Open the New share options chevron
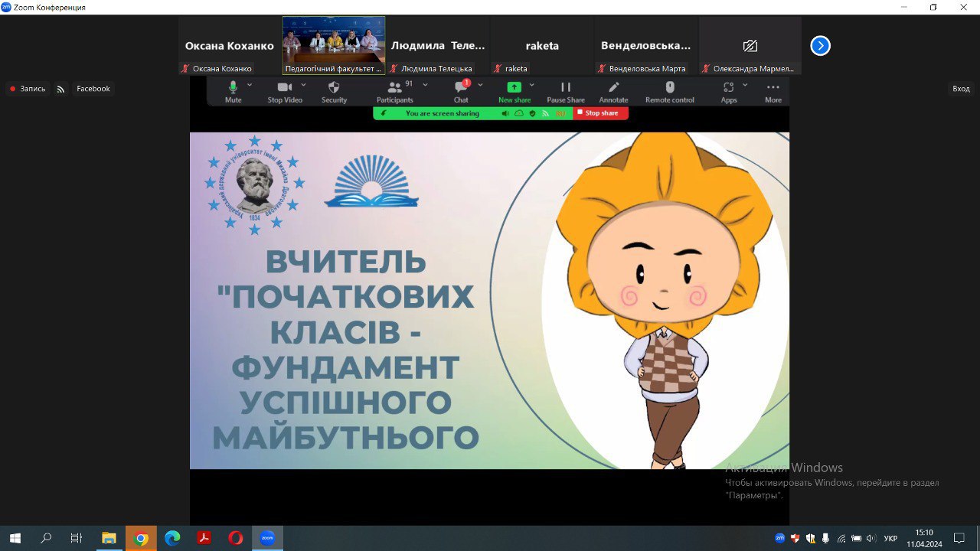The image size is (980, 551). 531,85
